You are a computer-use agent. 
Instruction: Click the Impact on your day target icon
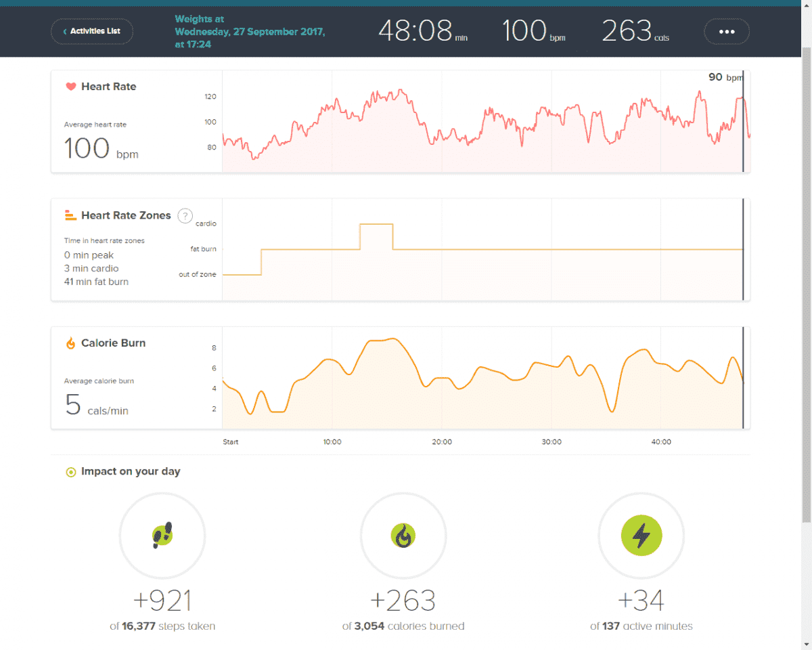point(70,472)
